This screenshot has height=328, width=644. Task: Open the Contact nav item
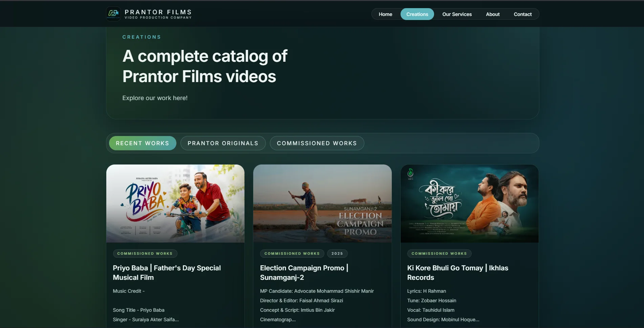point(522,14)
